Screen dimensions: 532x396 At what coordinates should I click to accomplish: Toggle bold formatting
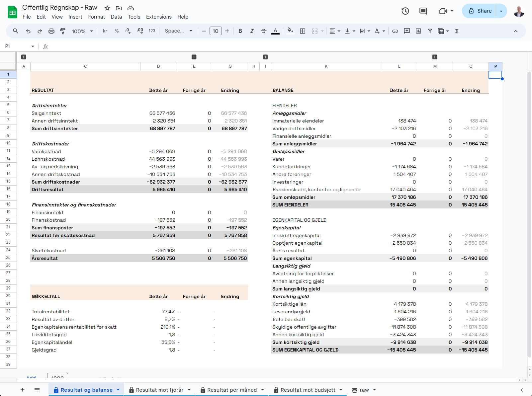click(240, 31)
